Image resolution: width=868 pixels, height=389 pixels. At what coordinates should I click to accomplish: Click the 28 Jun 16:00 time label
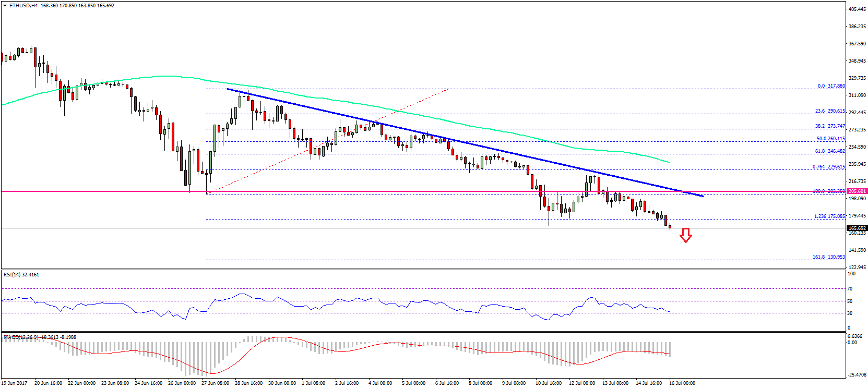[x=248, y=383]
